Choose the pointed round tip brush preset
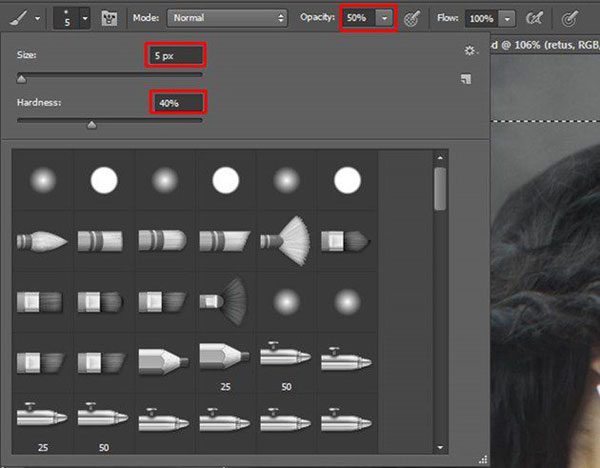This screenshot has width=600, height=468. point(43,240)
